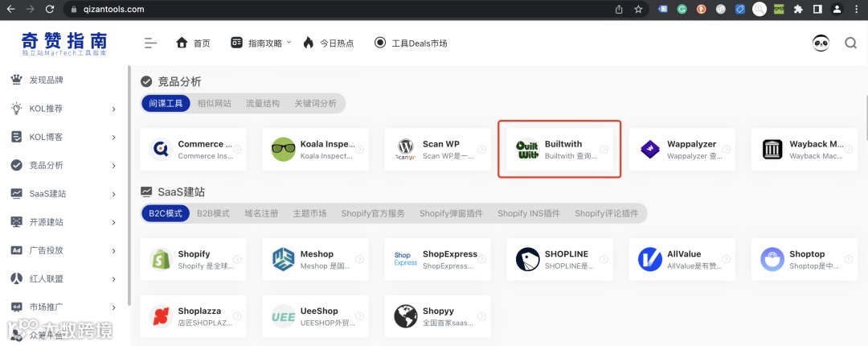Switch to the Shopify弹窗插件 tab

point(451,213)
